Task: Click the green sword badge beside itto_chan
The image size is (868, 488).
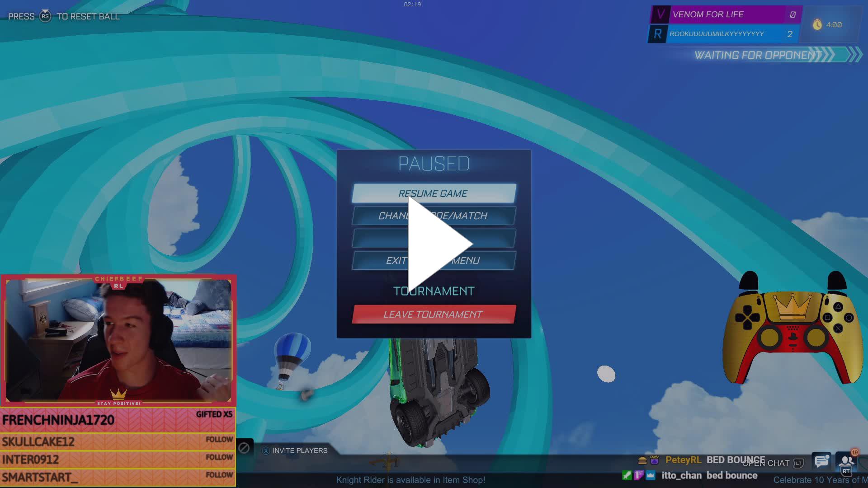Action: (627, 476)
